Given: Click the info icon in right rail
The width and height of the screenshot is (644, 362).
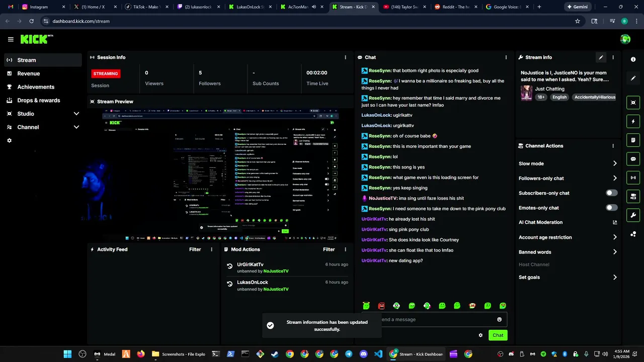Looking at the screenshot, I should [x=633, y=59].
